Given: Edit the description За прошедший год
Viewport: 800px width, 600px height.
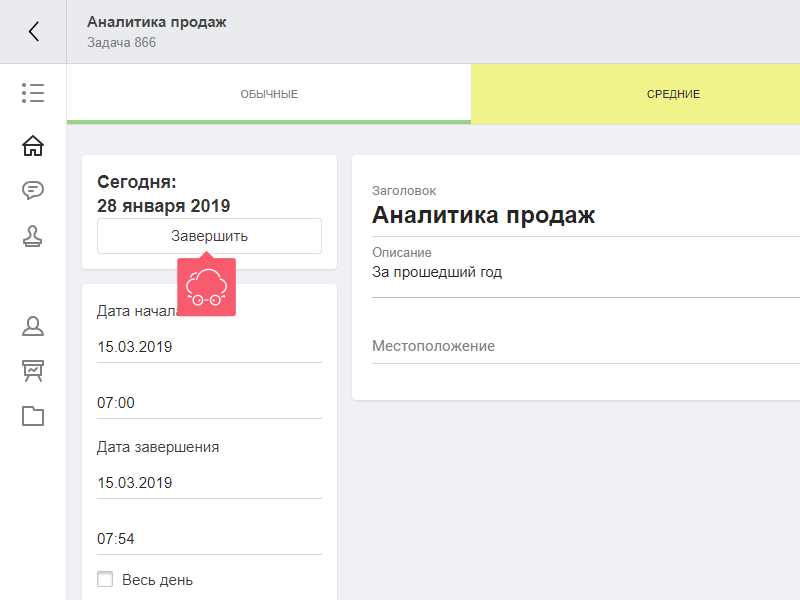Looking at the screenshot, I should click(x=586, y=279).
